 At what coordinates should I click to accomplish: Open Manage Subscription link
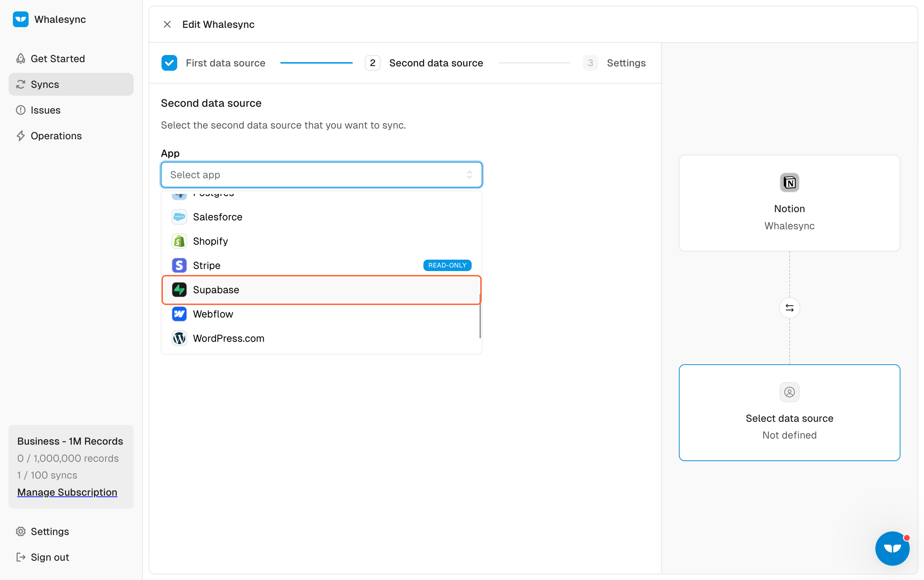67,492
